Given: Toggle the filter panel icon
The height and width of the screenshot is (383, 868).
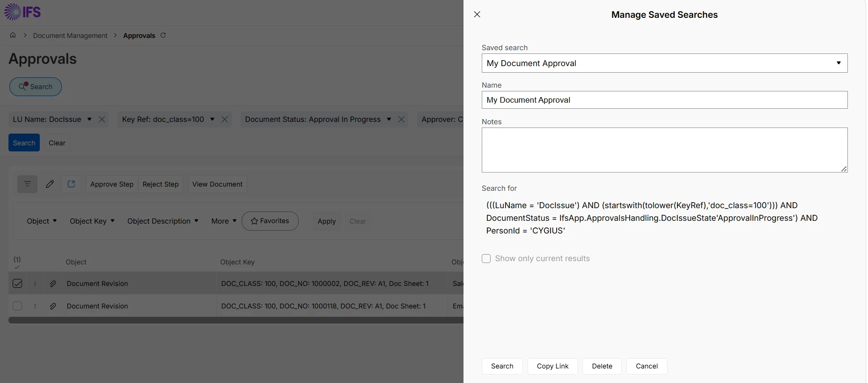Looking at the screenshot, I should [x=27, y=184].
